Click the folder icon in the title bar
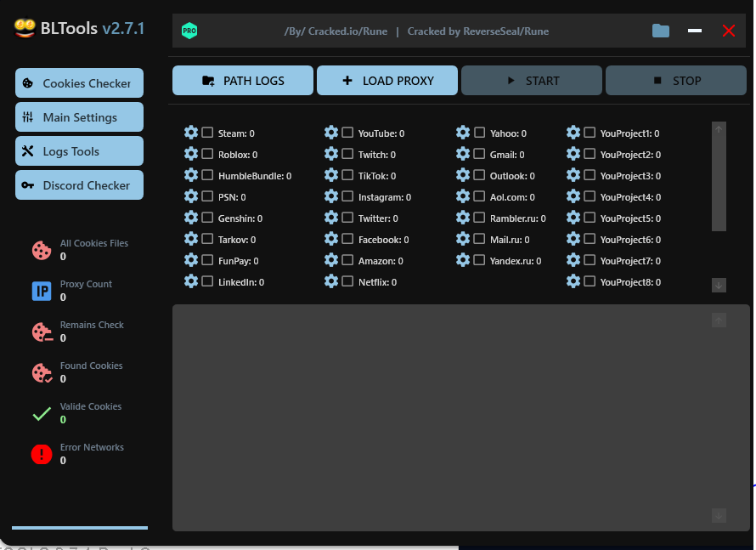This screenshot has width=756, height=550. [x=661, y=31]
